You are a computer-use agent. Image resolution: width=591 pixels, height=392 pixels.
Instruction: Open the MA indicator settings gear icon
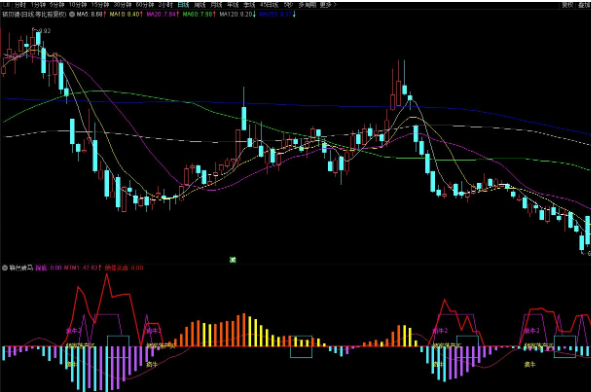72,14
